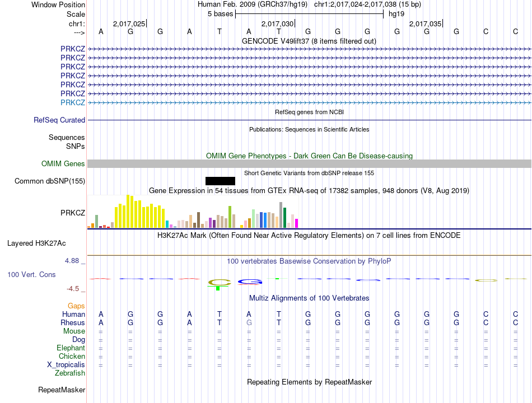Click the 2,017,030 position marker
This screenshot has width=532, height=403.
(278, 24)
